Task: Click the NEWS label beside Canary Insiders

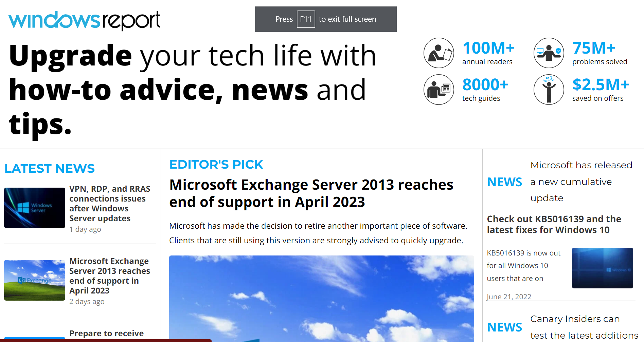Action: [x=504, y=327]
